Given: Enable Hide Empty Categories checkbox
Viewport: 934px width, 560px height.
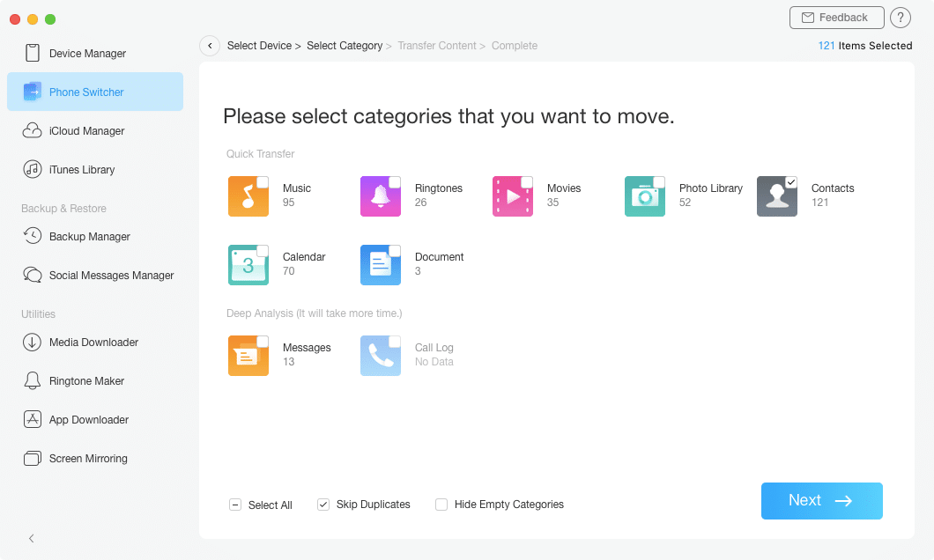Looking at the screenshot, I should [441, 505].
